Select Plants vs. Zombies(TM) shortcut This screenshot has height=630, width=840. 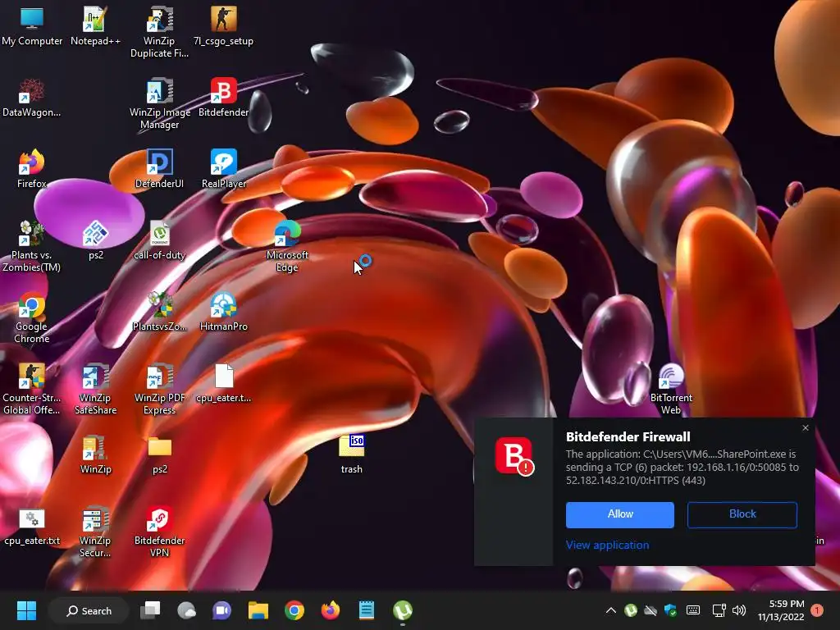[x=32, y=246]
